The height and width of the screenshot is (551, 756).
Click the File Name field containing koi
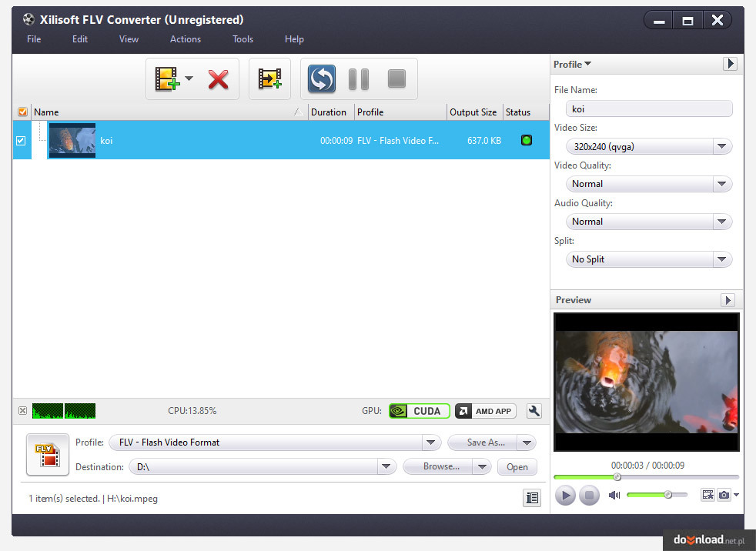pyautogui.click(x=649, y=109)
